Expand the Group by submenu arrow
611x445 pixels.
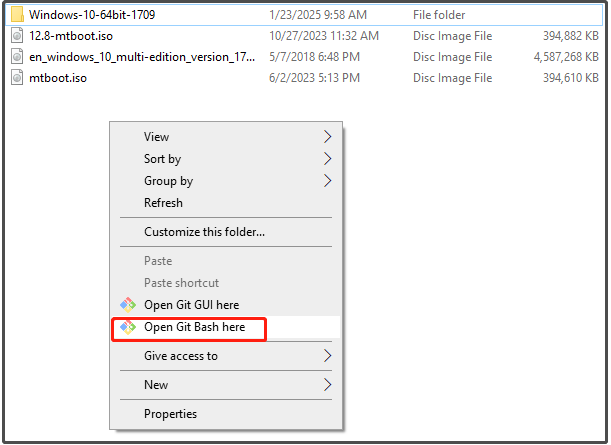pos(327,181)
